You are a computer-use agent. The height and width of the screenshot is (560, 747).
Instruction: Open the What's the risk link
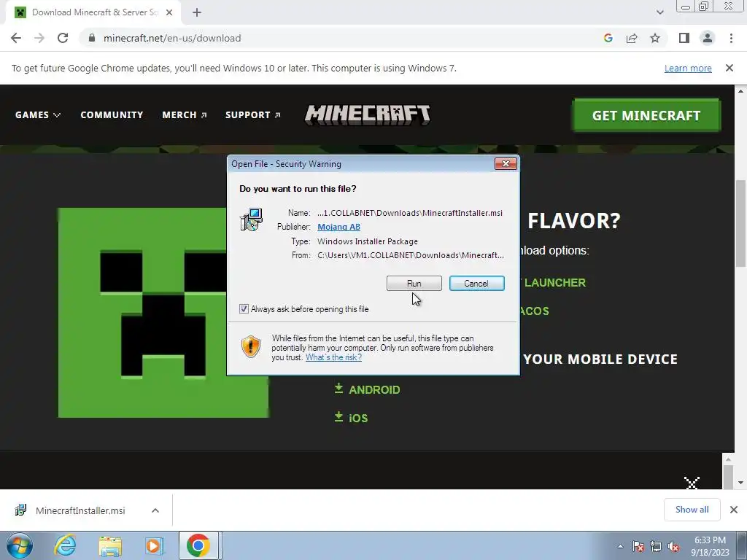(333, 357)
